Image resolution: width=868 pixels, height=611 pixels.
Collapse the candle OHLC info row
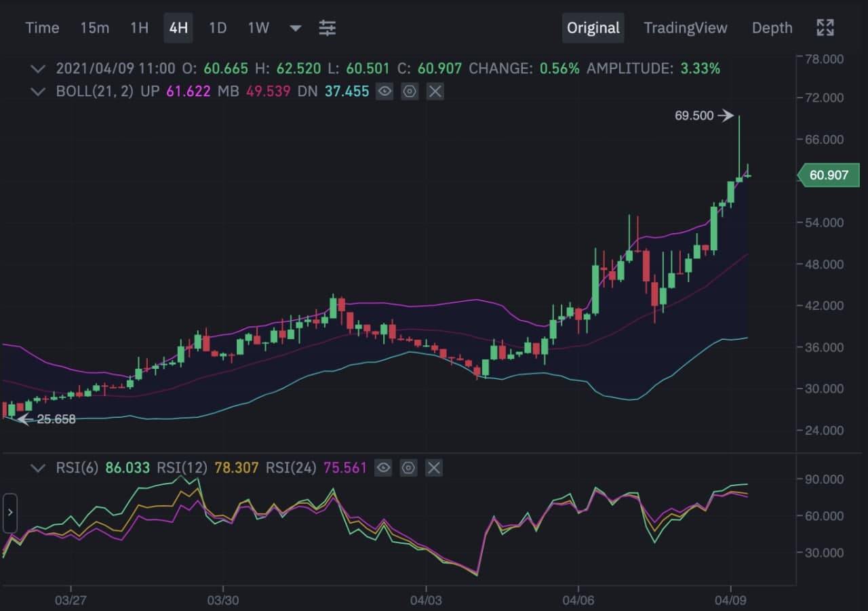[38, 68]
